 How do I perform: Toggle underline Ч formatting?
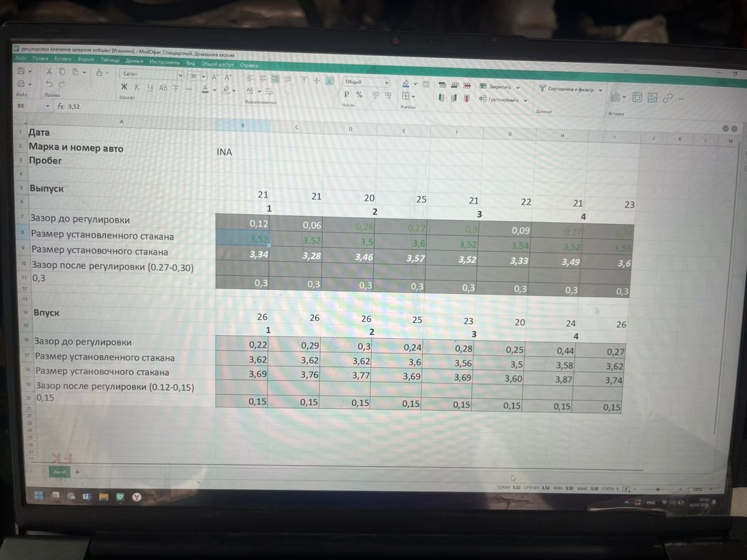150,87
